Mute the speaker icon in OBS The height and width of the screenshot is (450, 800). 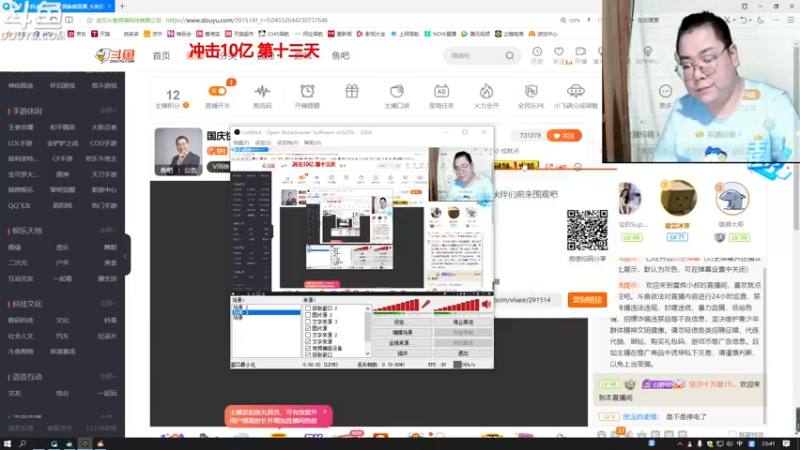pos(486,305)
